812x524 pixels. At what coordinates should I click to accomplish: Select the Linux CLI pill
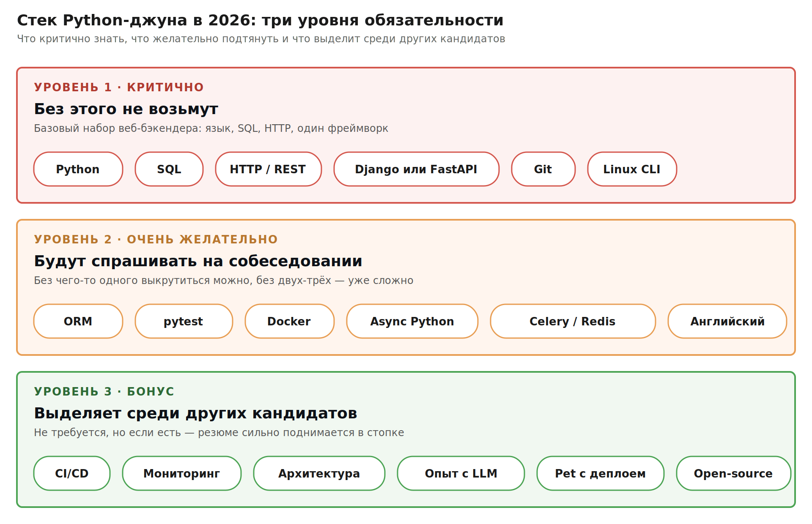tap(632, 169)
